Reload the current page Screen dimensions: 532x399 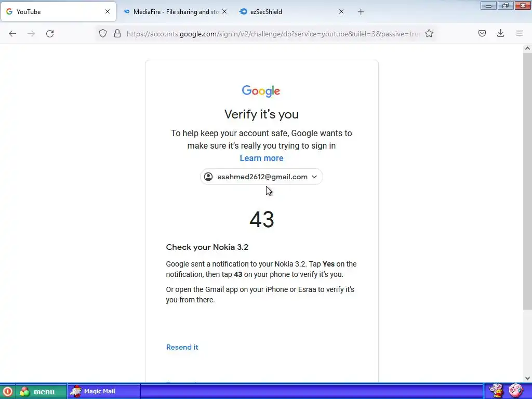50,34
